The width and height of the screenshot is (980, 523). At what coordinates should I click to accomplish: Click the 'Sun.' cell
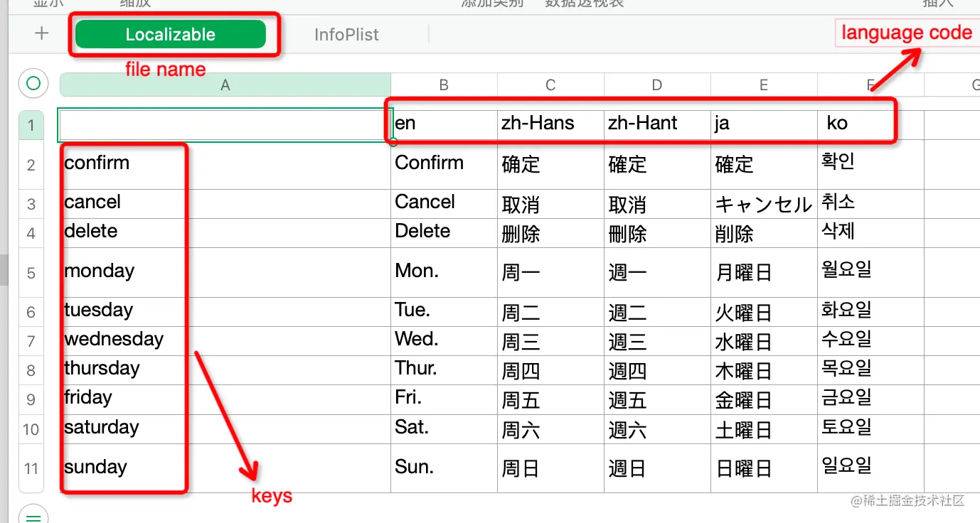click(444, 468)
